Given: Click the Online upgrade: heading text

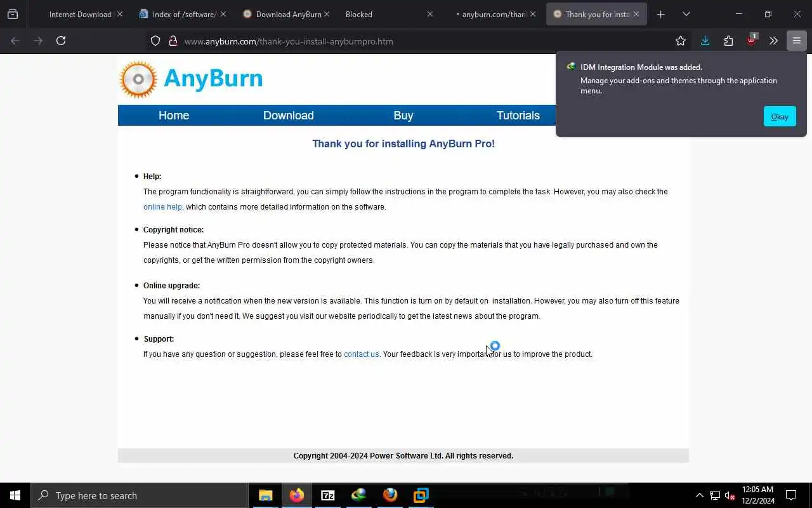Looking at the screenshot, I should [x=172, y=286].
